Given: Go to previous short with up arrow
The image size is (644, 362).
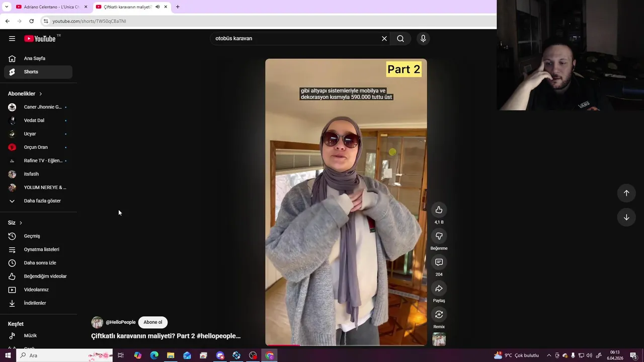Looking at the screenshot, I should tap(626, 193).
